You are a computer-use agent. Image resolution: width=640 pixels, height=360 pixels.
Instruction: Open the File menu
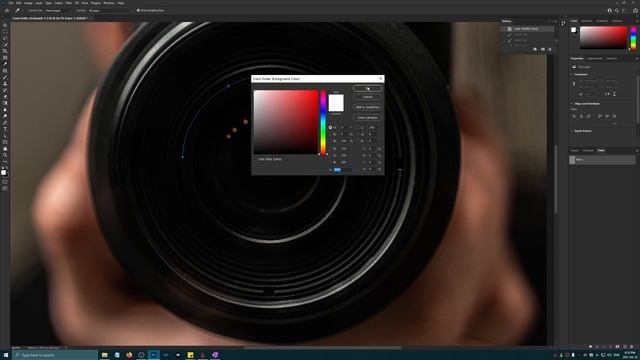[x=11, y=3]
